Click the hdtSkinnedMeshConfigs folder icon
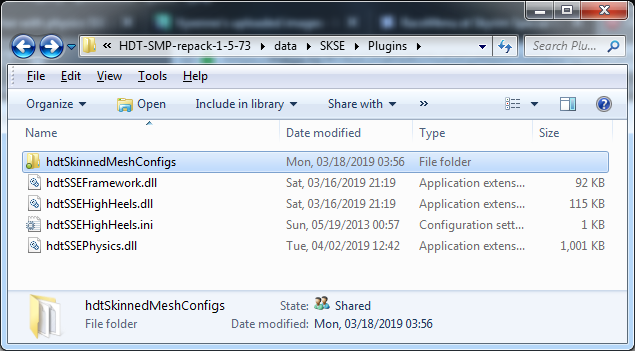This screenshot has height=360, width=640. tap(33, 162)
